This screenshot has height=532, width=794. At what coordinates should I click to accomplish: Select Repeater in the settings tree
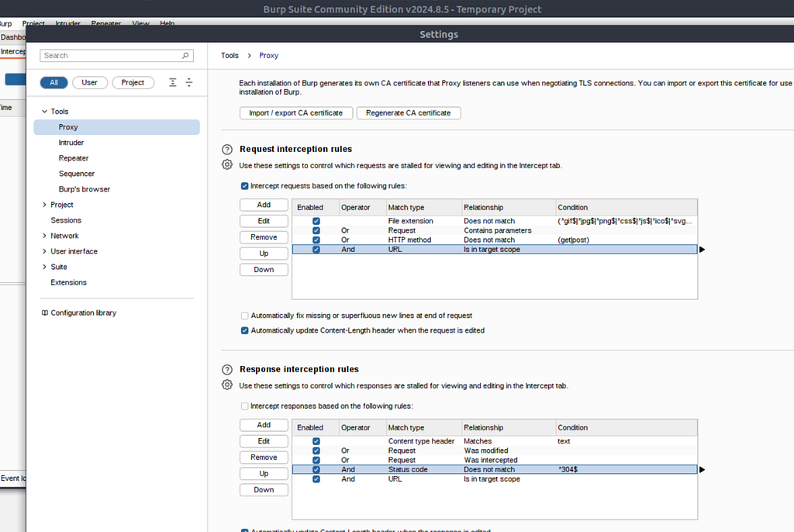click(74, 158)
